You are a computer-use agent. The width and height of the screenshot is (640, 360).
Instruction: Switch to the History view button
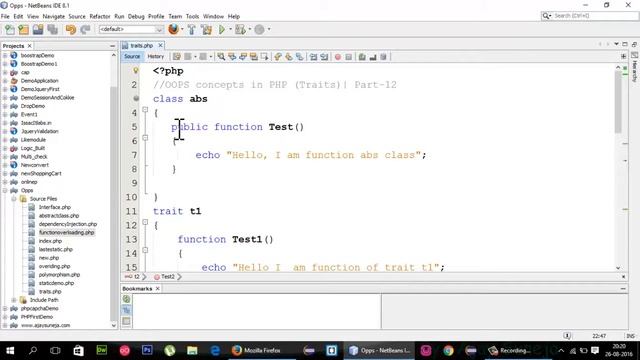tap(156, 57)
